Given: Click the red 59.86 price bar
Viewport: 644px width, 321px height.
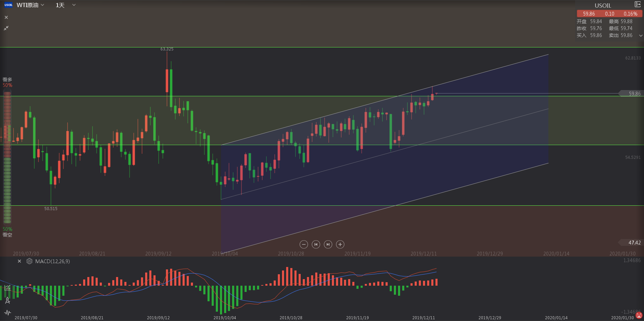Looking at the screenshot, I should pos(609,14).
